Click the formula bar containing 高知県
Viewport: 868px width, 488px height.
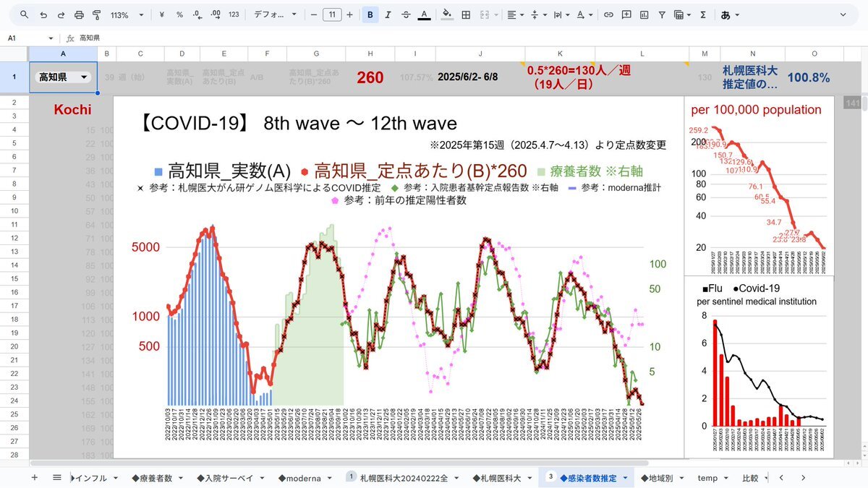point(470,38)
